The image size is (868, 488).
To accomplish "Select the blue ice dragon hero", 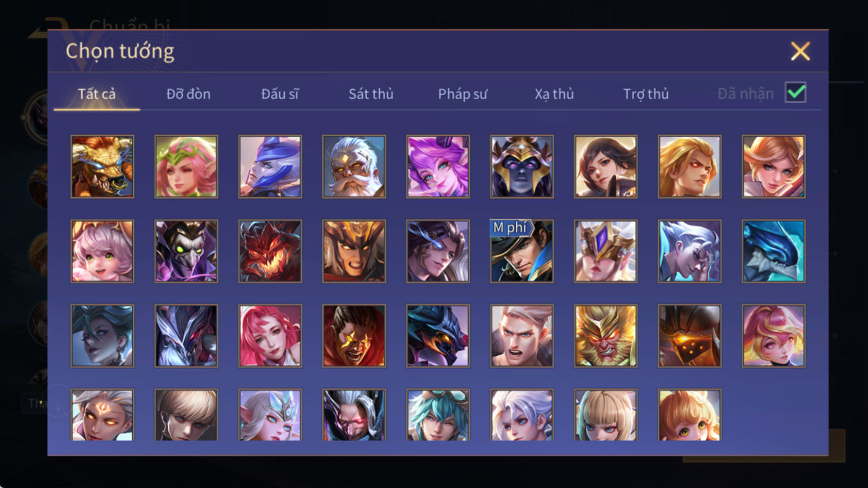I will pos(773,251).
